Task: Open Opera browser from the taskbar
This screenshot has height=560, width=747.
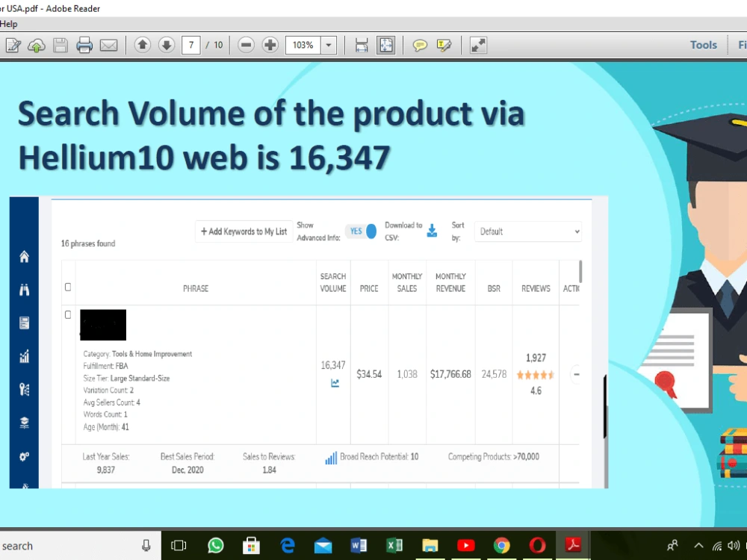Action: (x=537, y=545)
